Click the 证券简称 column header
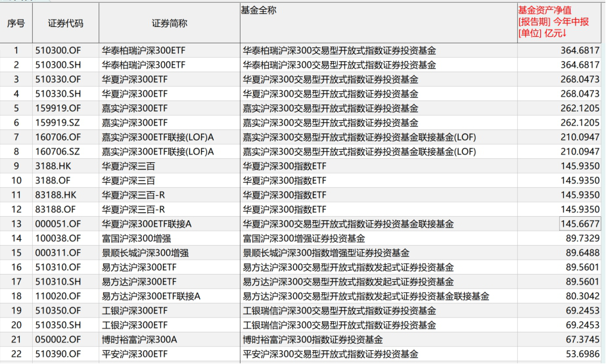Image resolution: width=606 pixels, height=364 pixels. tap(170, 23)
